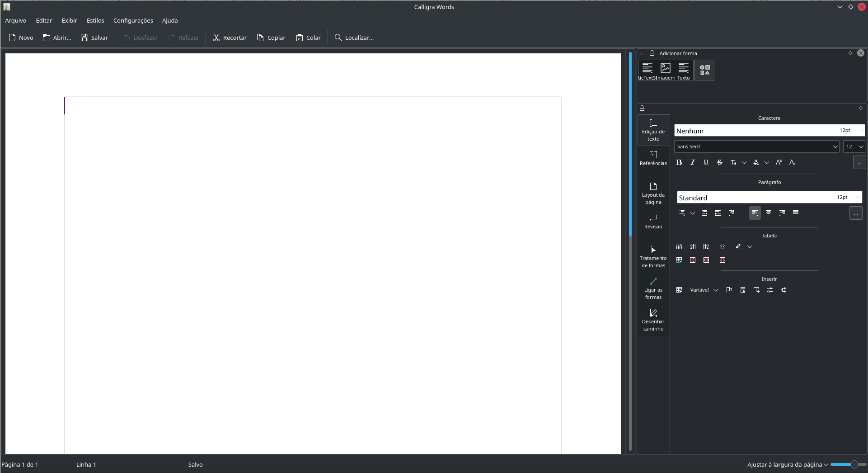Select the Ligar as formas tool
This screenshot has height=473, width=868.
(x=653, y=289)
